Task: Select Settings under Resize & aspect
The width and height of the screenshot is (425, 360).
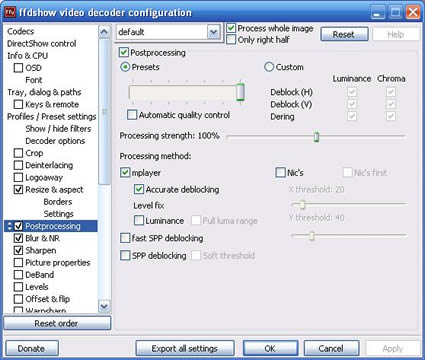Action: click(59, 214)
